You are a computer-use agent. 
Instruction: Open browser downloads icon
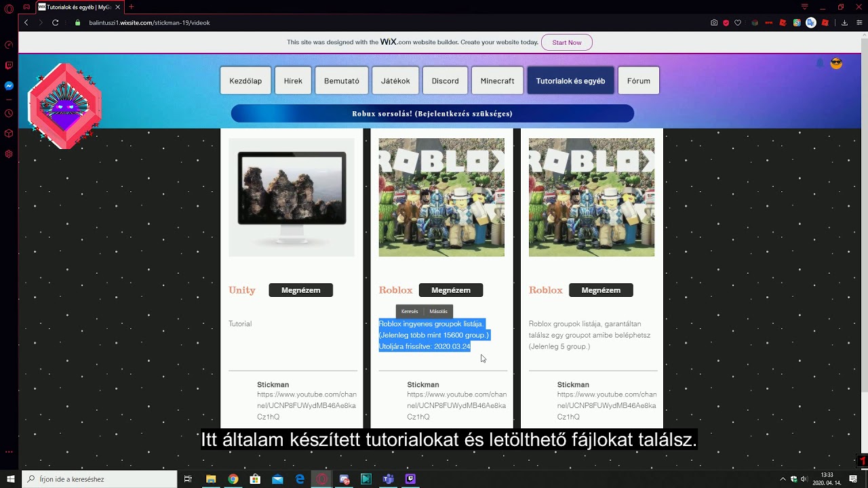pos(844,22)
